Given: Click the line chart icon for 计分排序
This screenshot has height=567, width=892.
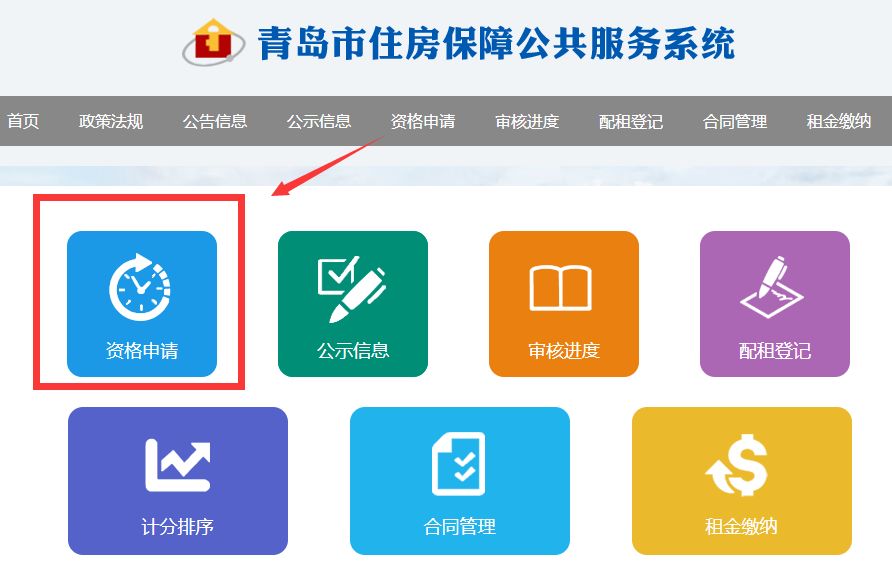Looking at the screenshot, I should point(178,465).
